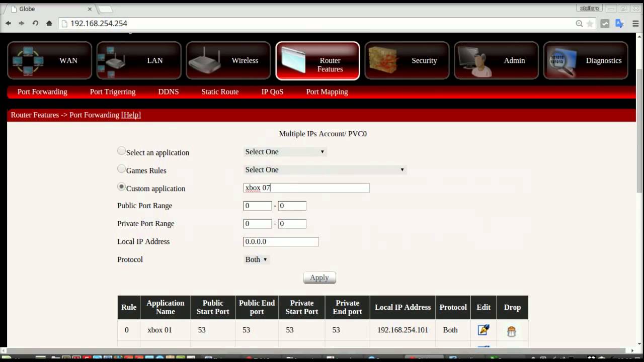Edit rule 0 xbox 01 pencil icon
This screenshot has width=644, height=362.
pyautogui.click(x=483, y=330)
